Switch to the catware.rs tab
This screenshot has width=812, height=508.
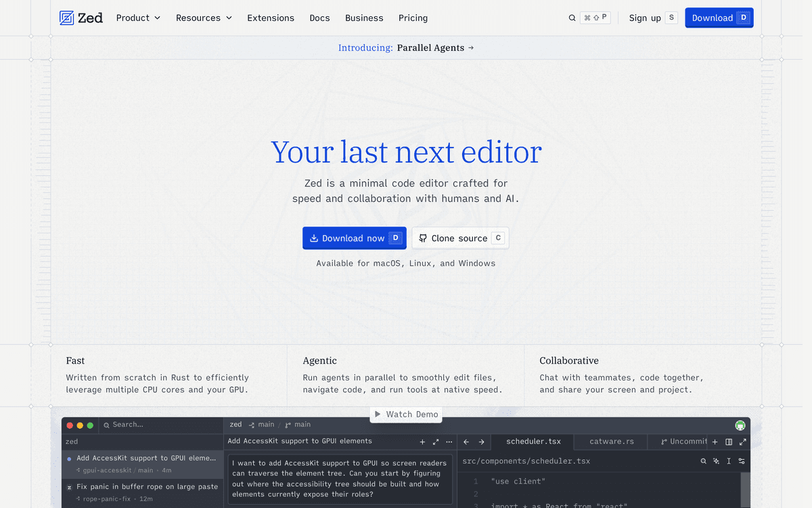pyautogui.click(x=612, y=442)
